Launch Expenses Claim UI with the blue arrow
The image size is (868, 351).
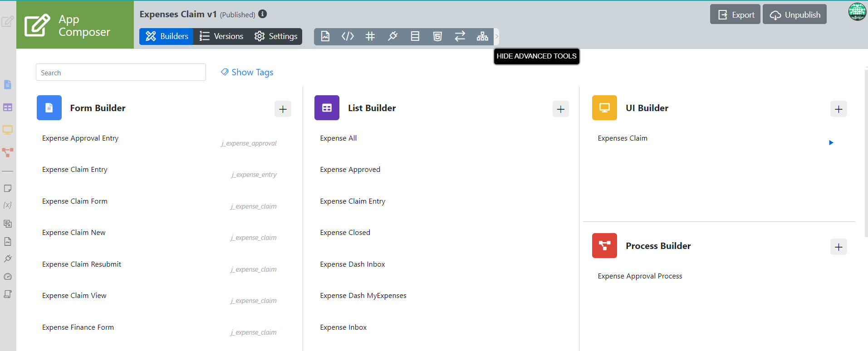tap(831, 142)
